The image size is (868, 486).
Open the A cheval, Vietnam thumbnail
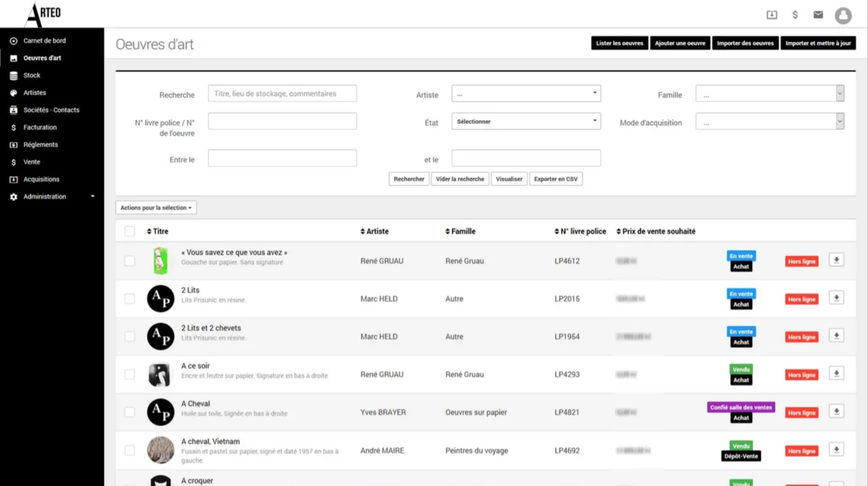click(x=161, y=450)
